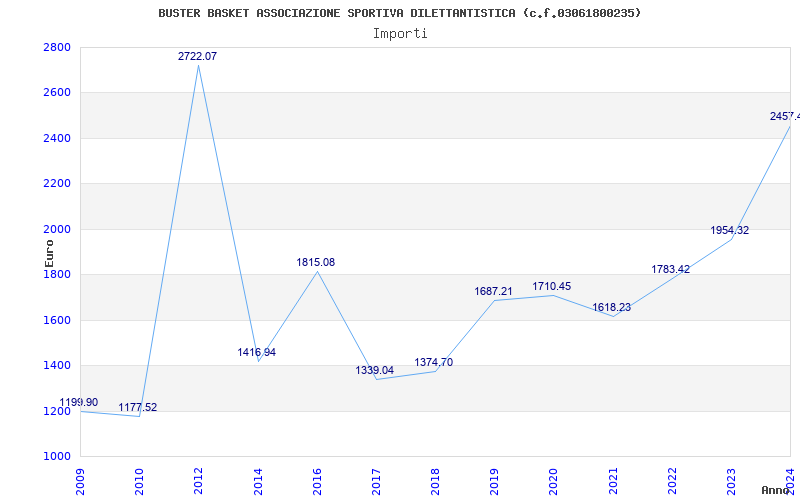Click the 1374.70 data label
Screen dimensions: 800x500
[x=433, y=363]
